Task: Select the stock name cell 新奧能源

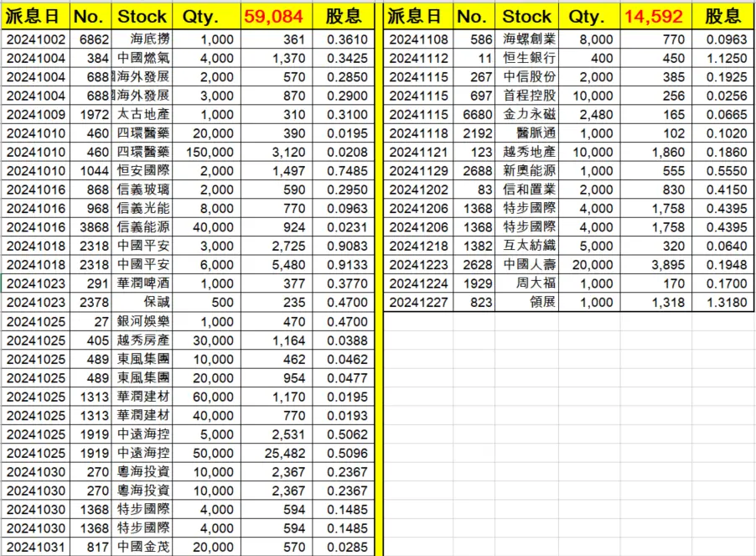Action: click(526, 171)
